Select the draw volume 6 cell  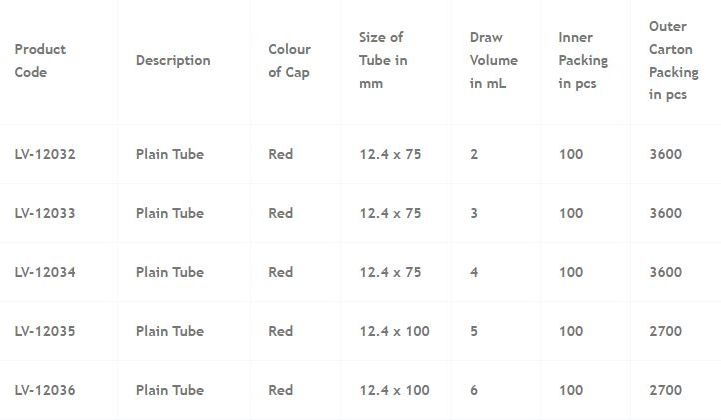pyautogui.click(x=474, y=390)
